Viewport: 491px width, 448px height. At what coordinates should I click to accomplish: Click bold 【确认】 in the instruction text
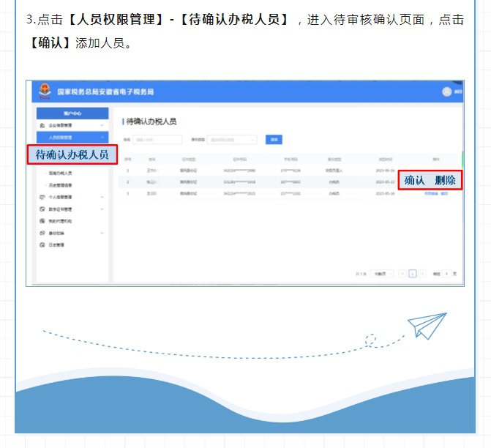point(50,43)
